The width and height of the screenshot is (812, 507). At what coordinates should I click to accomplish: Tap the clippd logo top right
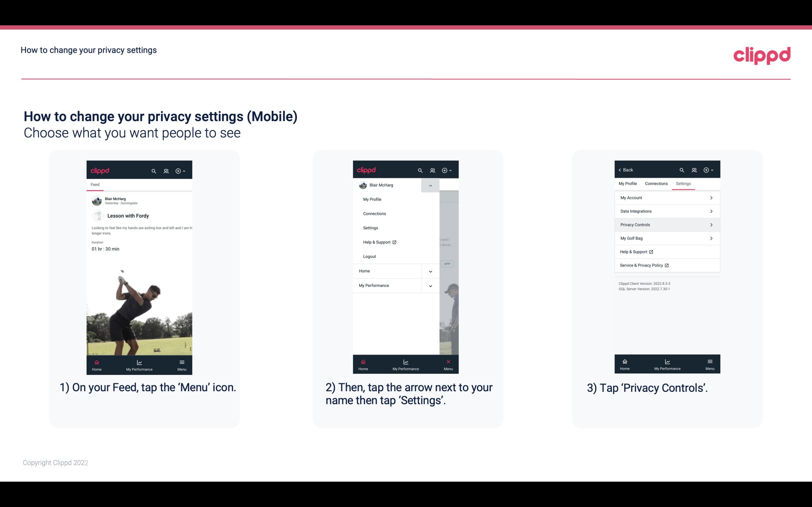[761, 55]
